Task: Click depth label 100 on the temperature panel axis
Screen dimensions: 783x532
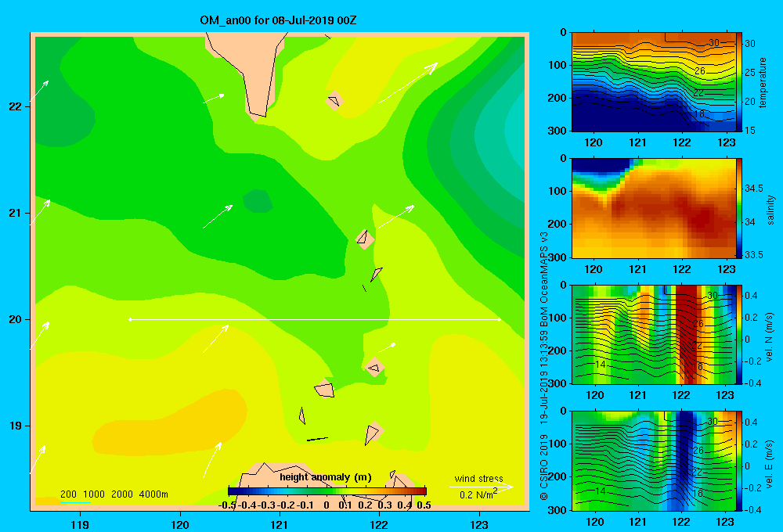Action: tap(559, 65)
